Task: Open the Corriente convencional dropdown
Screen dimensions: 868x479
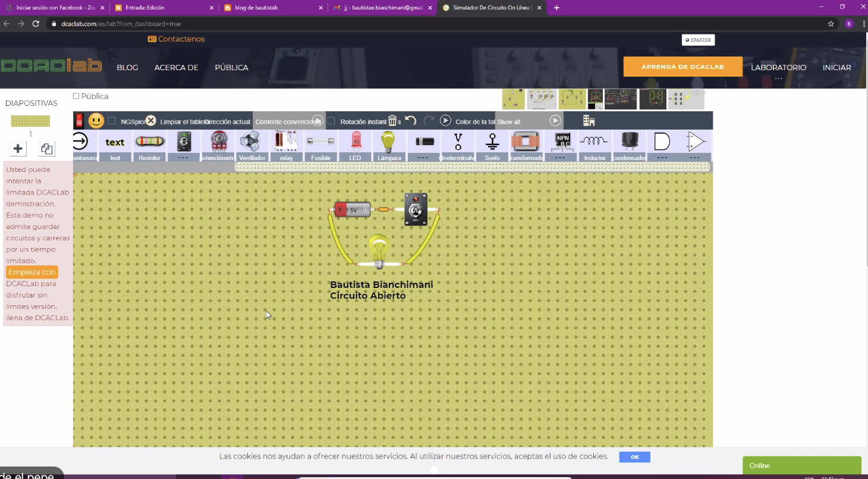Action: 289,121
